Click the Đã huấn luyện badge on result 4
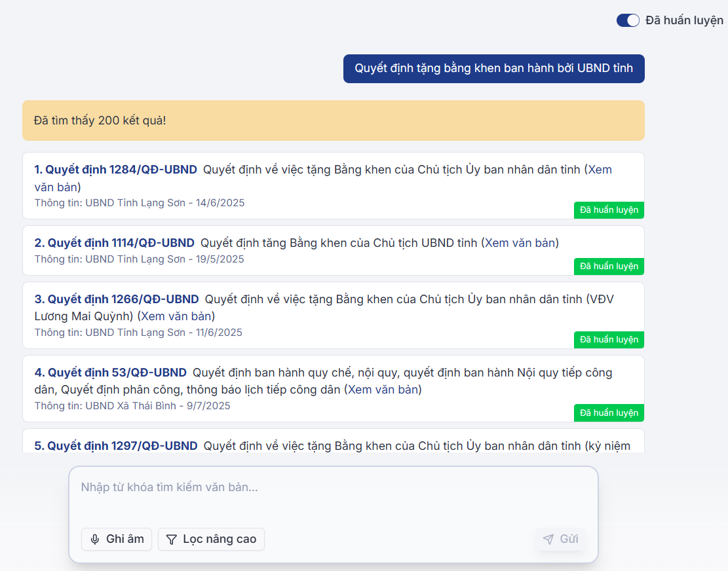The image size is (728, 571). coord(609,413)
